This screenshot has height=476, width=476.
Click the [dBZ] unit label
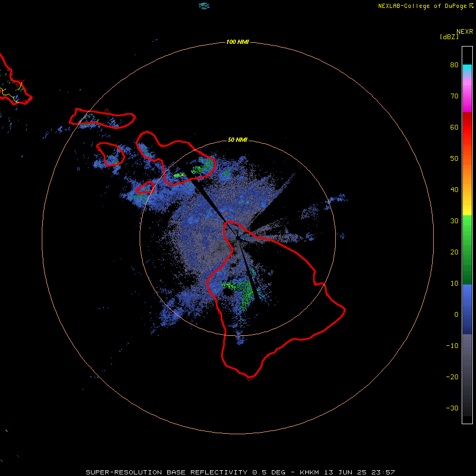449,37
